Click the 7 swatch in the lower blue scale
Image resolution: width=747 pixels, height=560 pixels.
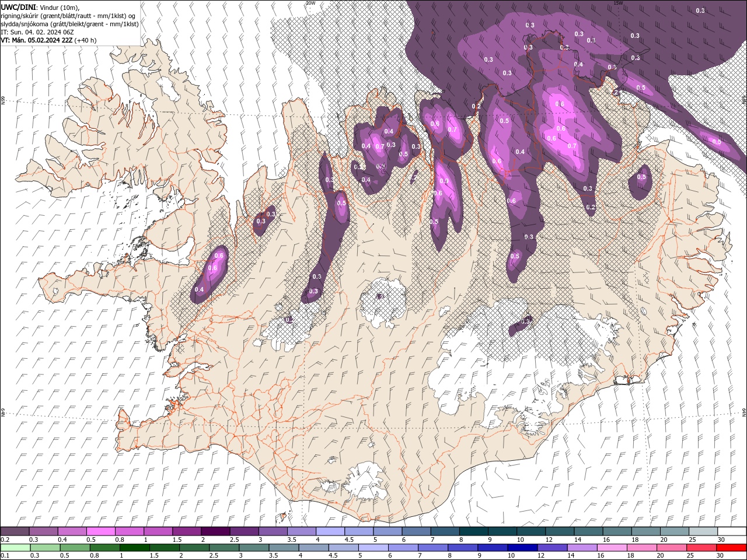(x=433, y=548)
